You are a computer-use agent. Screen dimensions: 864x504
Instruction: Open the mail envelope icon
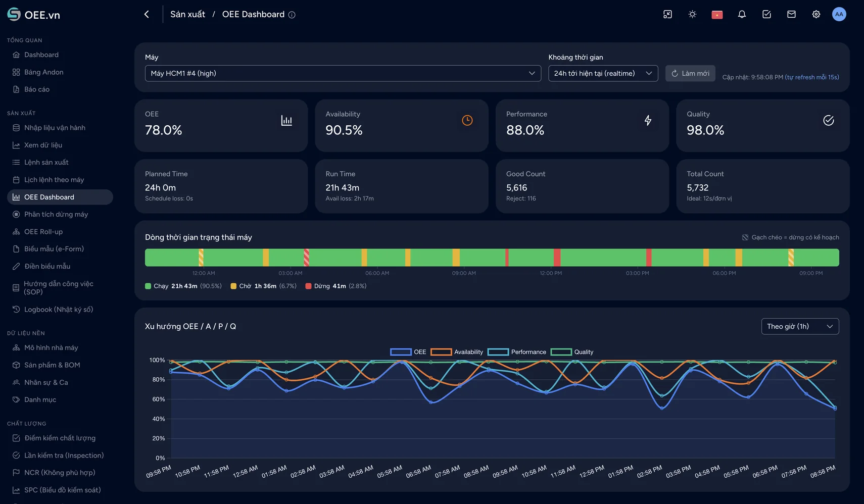click(791, 14)
